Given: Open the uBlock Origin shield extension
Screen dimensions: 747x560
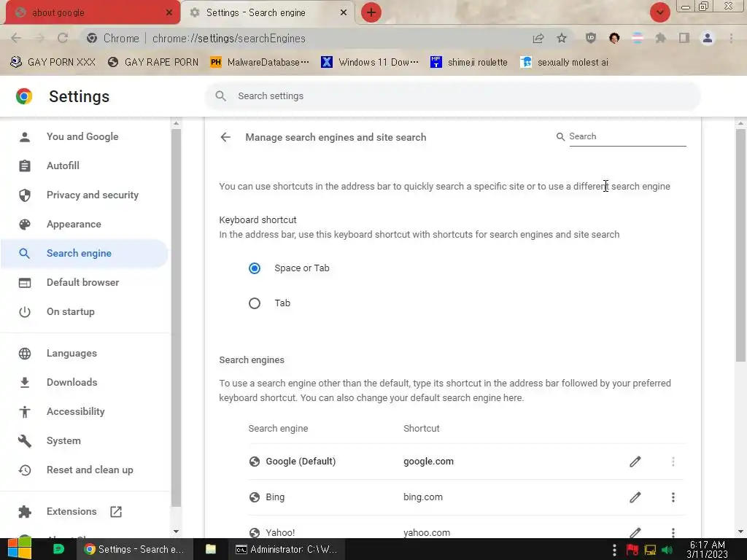Looking at the screenshot, I should click(x=591, y=38).
